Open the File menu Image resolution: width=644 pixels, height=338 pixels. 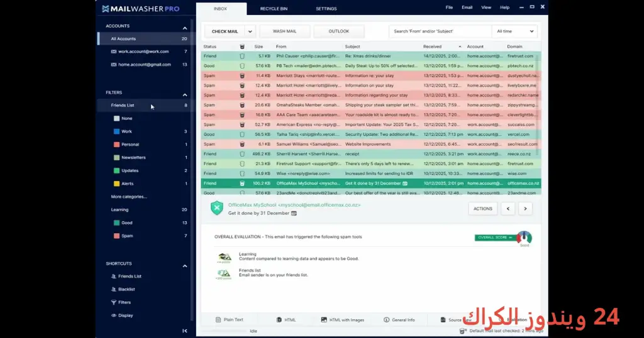pyautogui.click(x=449, y=8)
